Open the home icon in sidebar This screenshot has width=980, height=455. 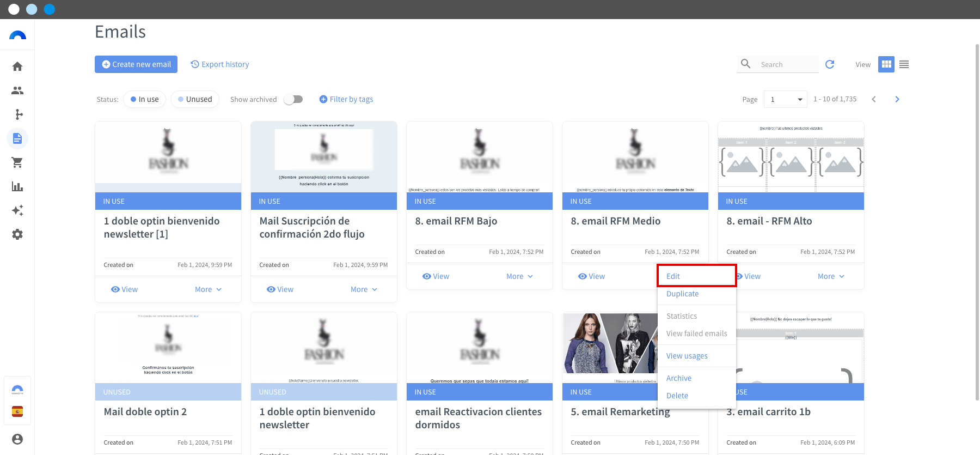coord(17,66)
